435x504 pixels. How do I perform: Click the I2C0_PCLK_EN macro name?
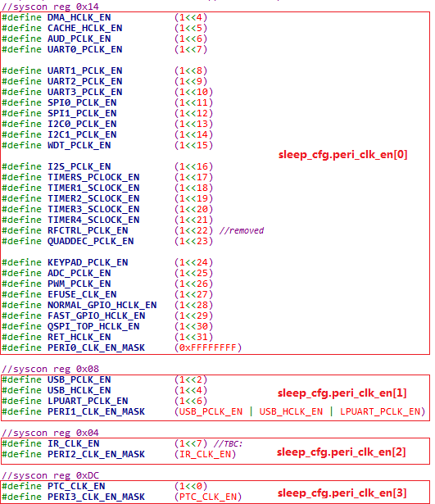pos(82,124)
